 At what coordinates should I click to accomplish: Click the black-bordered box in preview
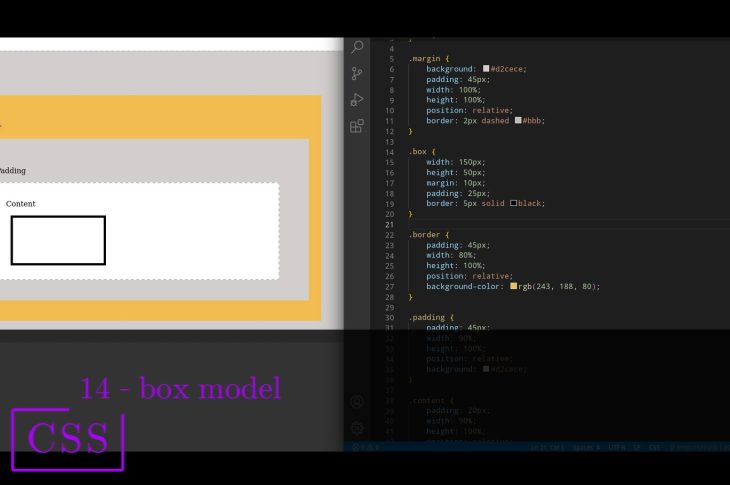coord(58,240)
